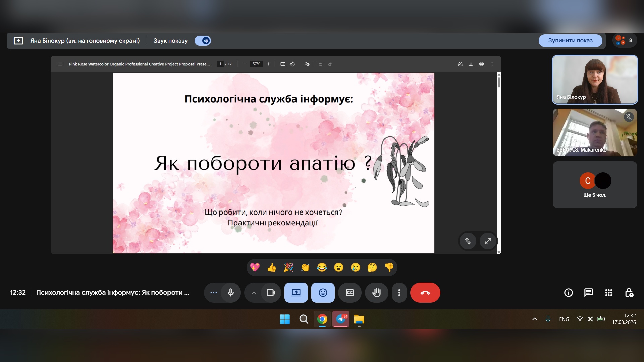
Task: Expand the camera options chevron
Action: 254,293
